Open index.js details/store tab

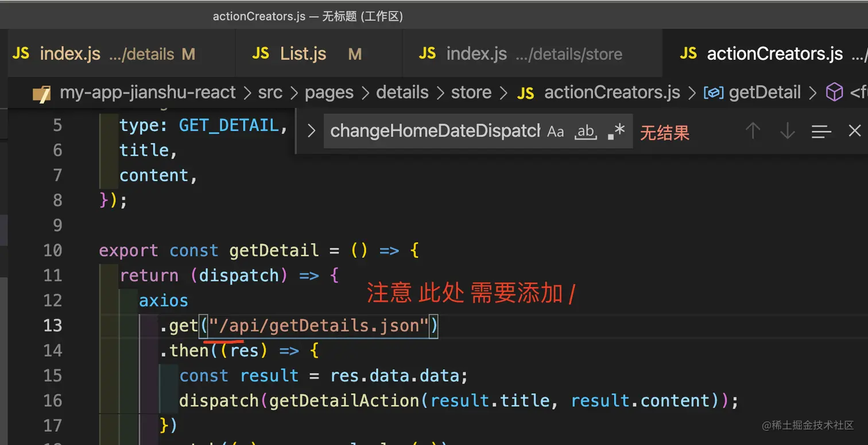pos(533,54)
